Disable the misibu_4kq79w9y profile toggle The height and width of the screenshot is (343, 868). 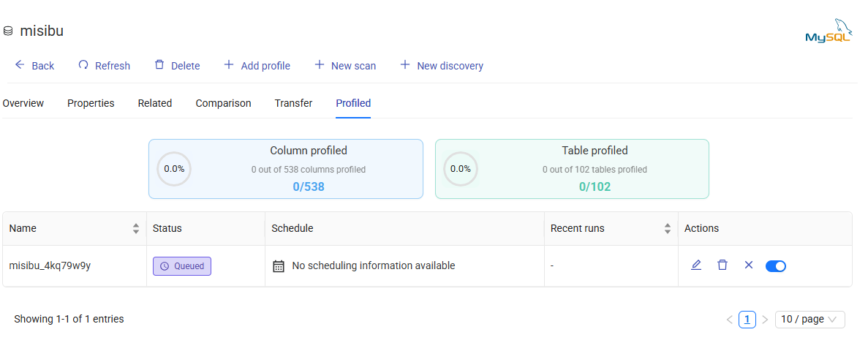tap(776, 266)
